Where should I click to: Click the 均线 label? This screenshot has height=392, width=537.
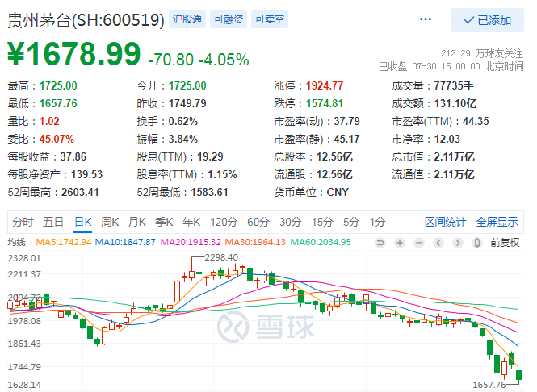[x=17, y=242]
